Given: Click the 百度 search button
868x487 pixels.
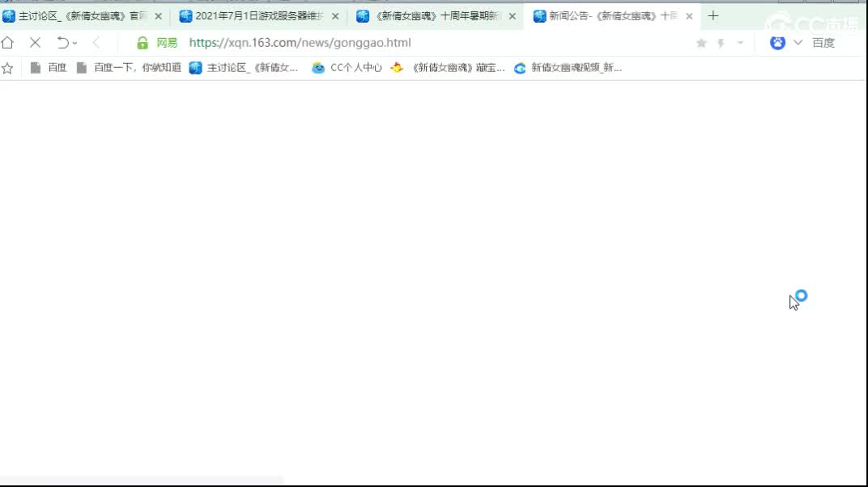Looking at the screenshot, I should tap(825, 42).
